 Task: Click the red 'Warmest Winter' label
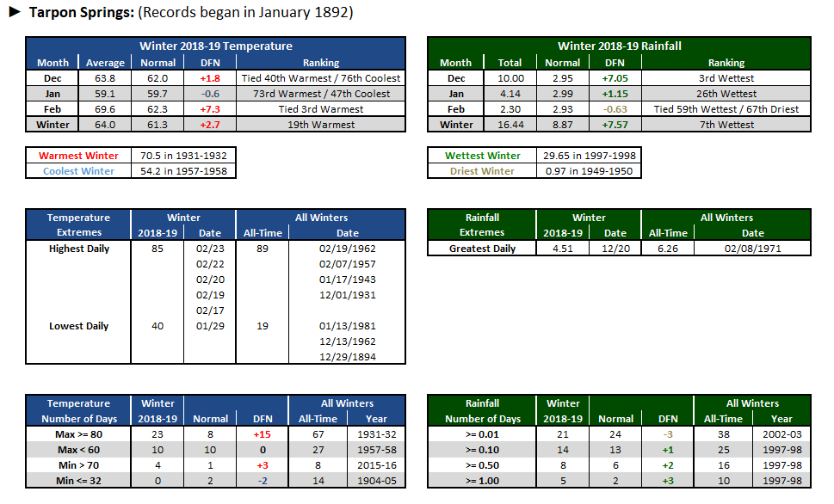tap(78, 155)
